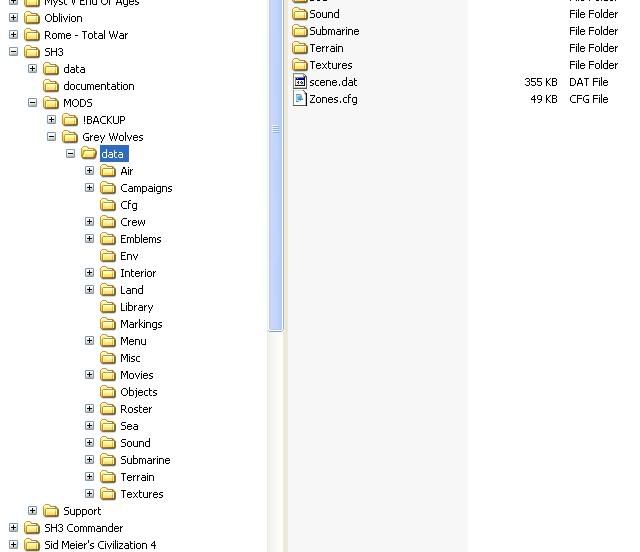This screenshot has width=640, height=552.
Task: Click the SH3 folder icon
Action: [x=32, y=52]
